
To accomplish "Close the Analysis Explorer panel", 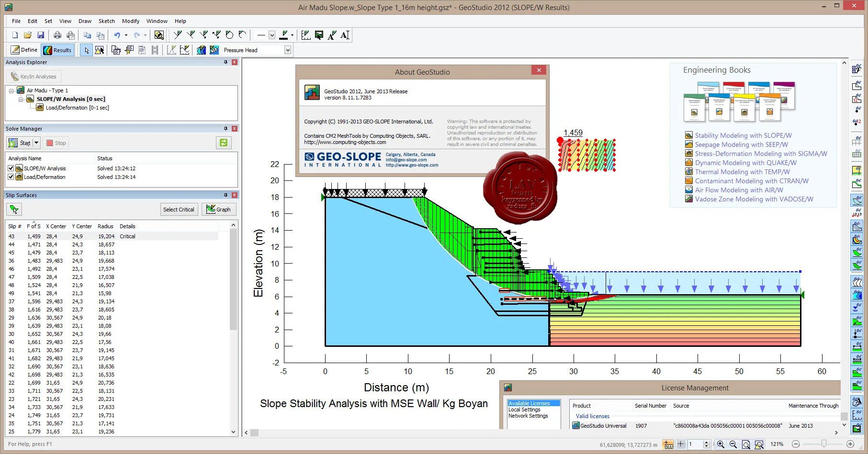I will point(235,62).
